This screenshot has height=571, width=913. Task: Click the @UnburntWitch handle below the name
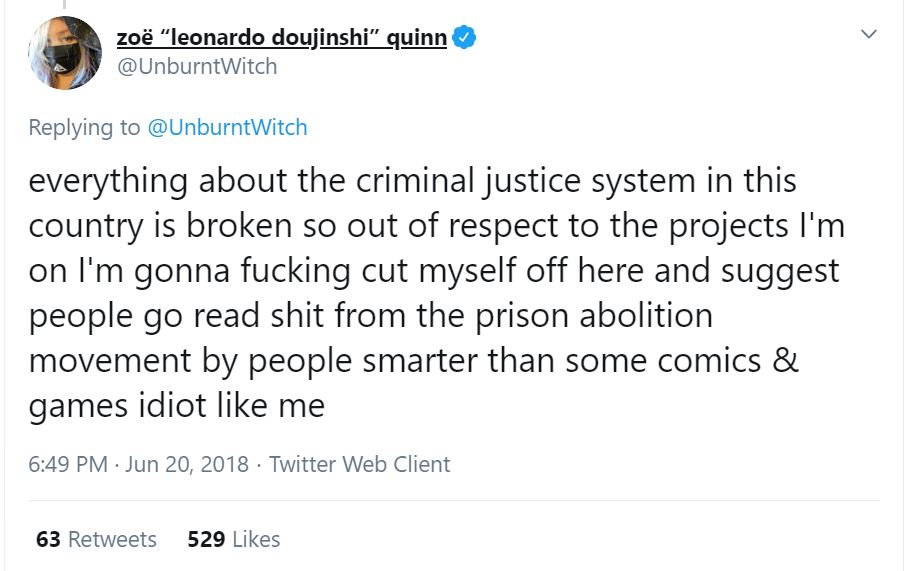tap(204, 67)
